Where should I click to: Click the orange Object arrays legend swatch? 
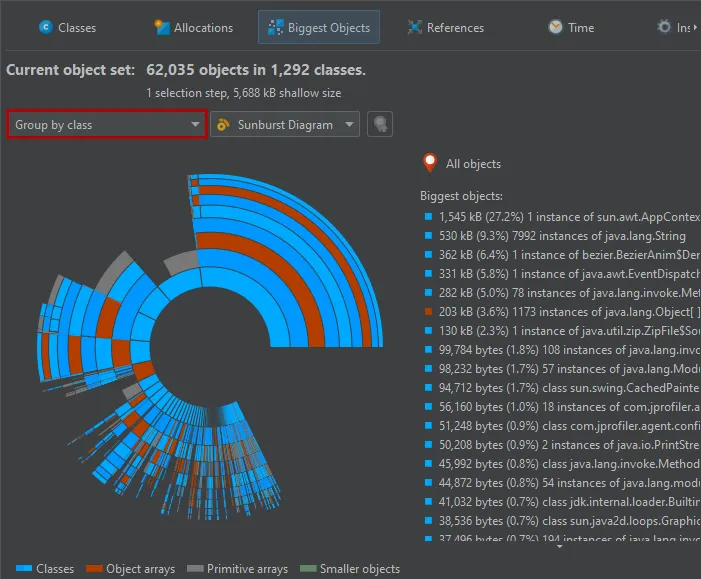pos(94,569)
